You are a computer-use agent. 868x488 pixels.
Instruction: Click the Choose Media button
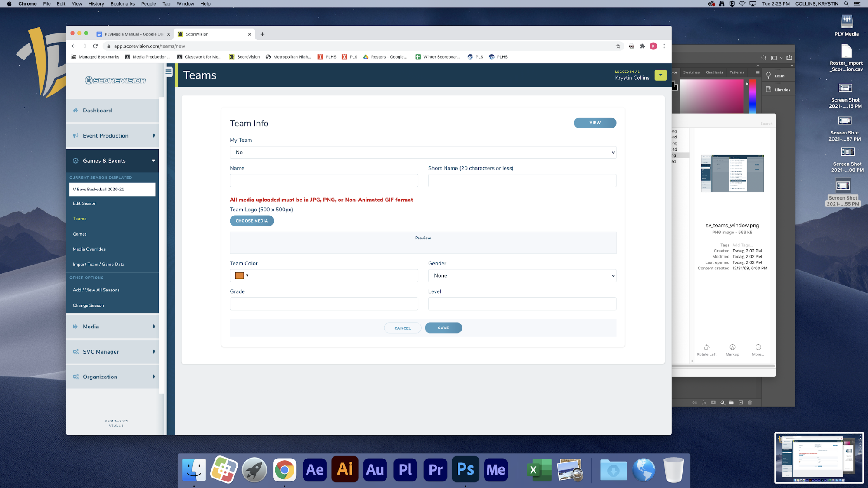pos(251,221)
